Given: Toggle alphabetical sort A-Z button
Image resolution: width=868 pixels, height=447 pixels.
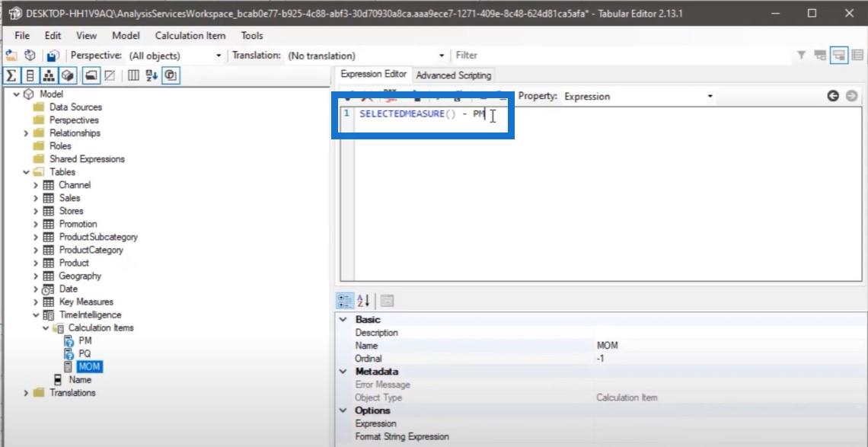Looking at the screenshot, I should (152, 75).
